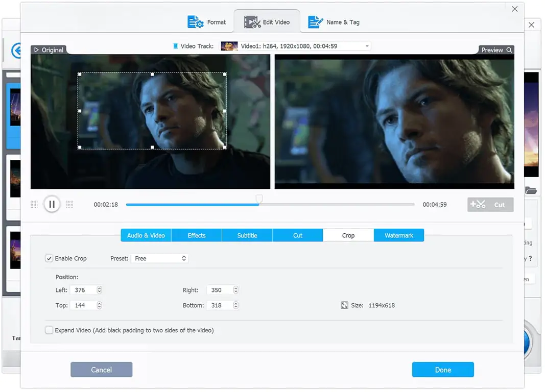Viewport: 545px width, 392px height.
Task: Pause the video with the pause button
Action: point(52,205)
